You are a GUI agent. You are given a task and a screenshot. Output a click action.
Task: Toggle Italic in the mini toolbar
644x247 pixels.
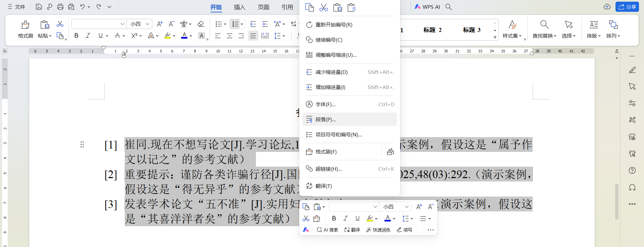(345, 218)
